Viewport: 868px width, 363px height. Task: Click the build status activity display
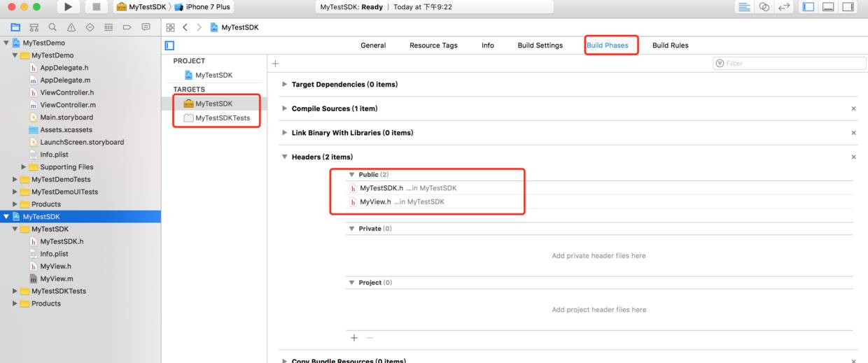[435, 7]
